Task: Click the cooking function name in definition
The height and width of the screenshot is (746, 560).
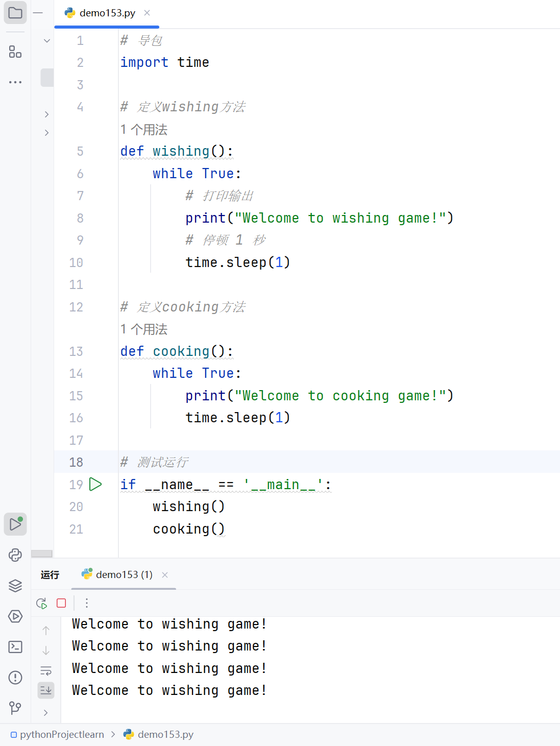Action: tap(181, 351)
